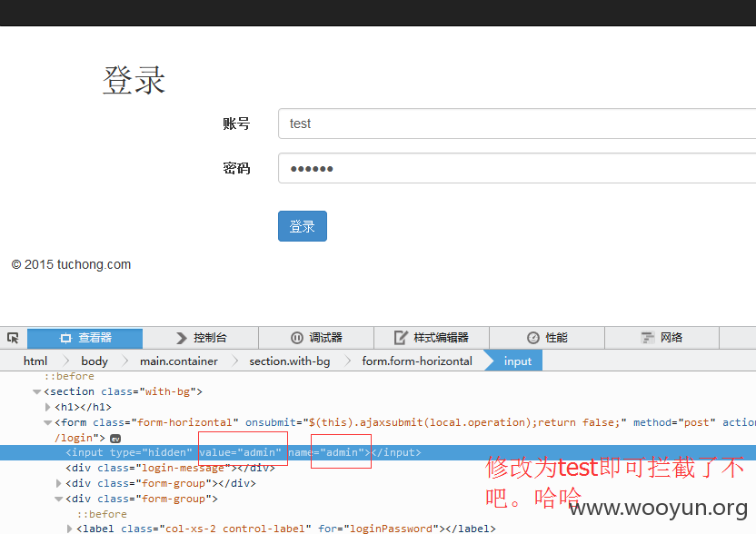Screen dimensions: 756x534
Task: Expand the first form-group div
Action: [x=59, y=483]
